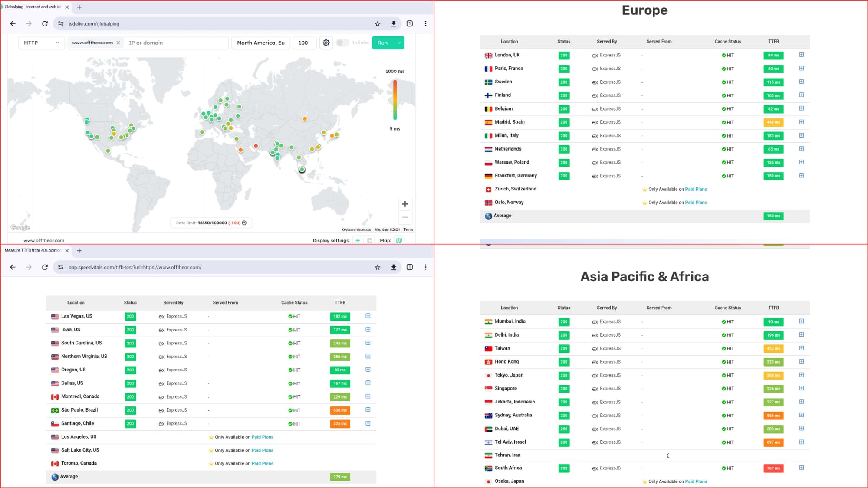The height and width of the screenshot is (488, 868).
Task: Close the Globalping browser tab
Action: pos(67,7)
